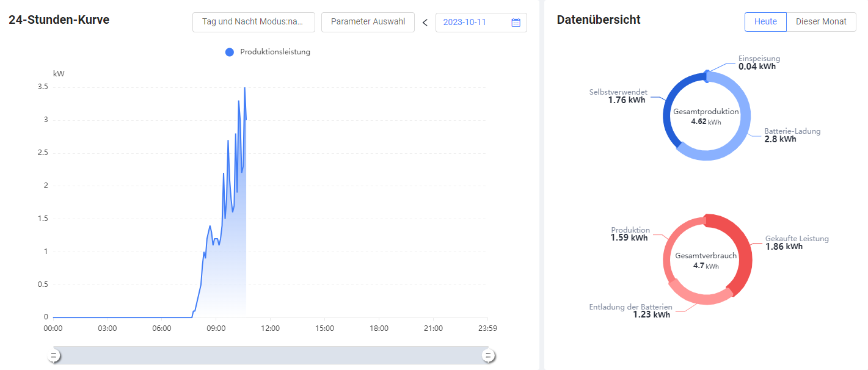Image resolution: width=868 pixels, height=370 pixels.
Task: Click the date field showing 2023-10-11
Action: (x=473, y=23)
